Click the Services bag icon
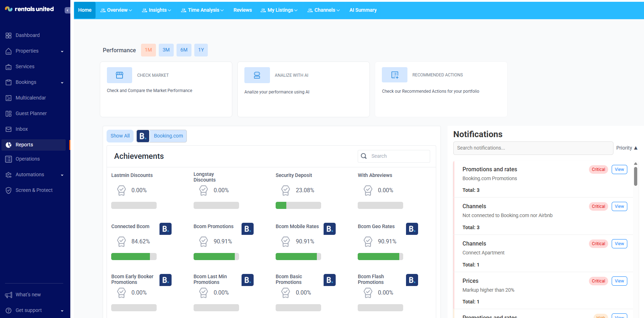The width and height of the screenshot is (644, 318). (9, 67)
